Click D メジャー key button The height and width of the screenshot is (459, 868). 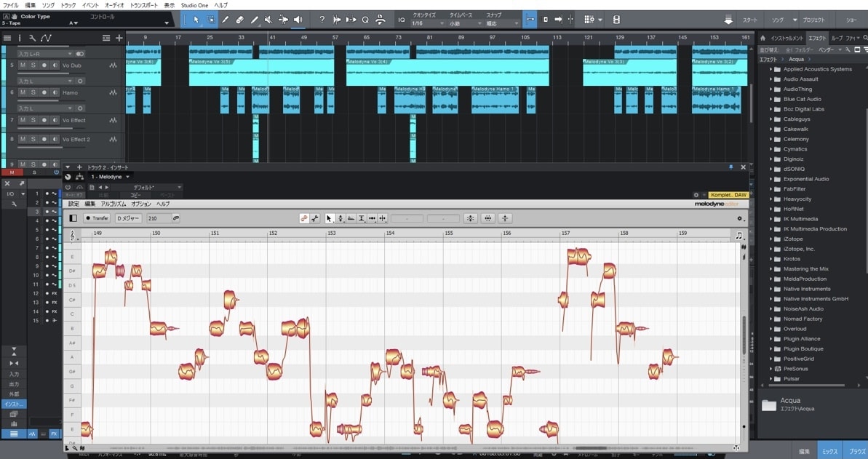coord(129,218)
